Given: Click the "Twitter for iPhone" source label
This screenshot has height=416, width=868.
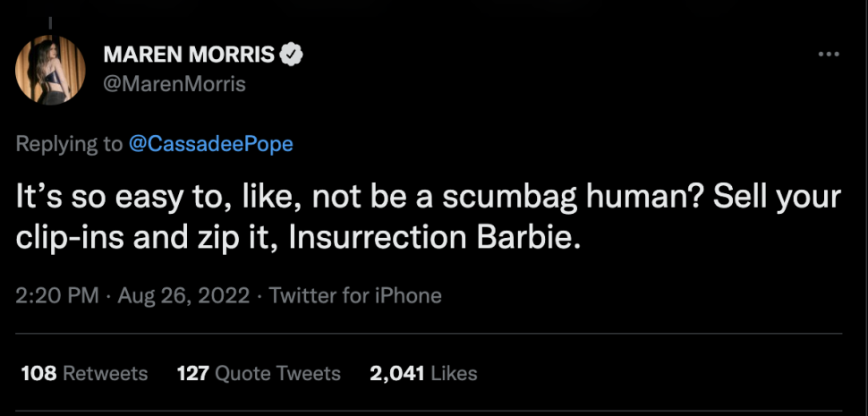Looking at the screenshot, I should [355, 295].
